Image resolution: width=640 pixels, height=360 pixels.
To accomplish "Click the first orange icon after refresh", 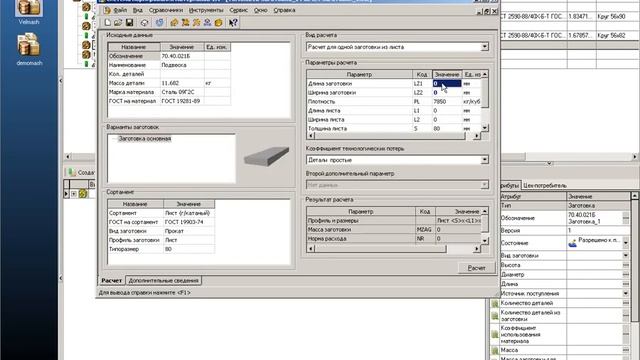I will point(174,22).
